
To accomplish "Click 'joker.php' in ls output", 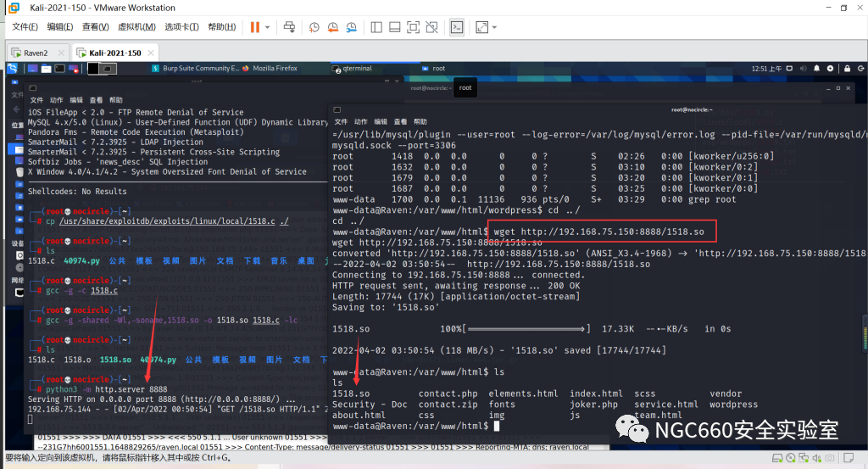I will point(593,405).
